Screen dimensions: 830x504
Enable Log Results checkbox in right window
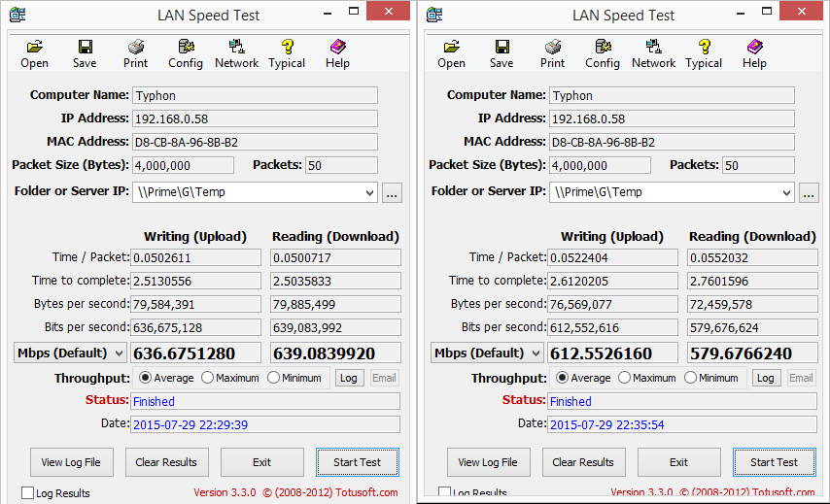445,491
